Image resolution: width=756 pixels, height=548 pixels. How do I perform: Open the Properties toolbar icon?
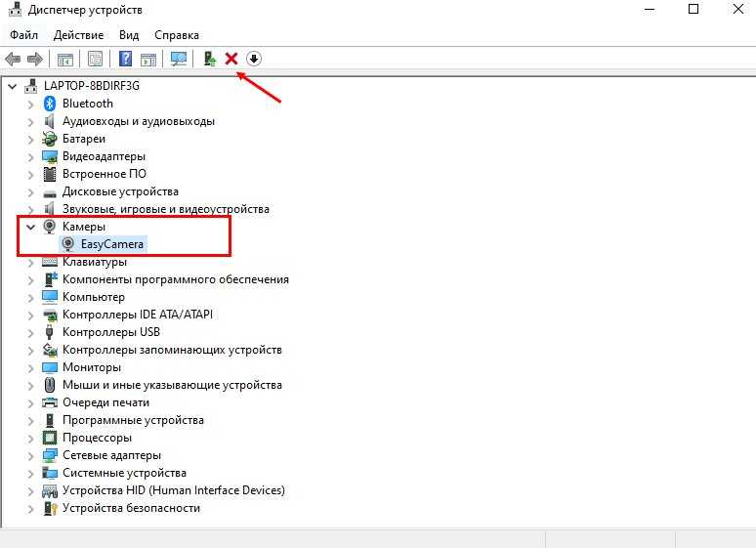pos(95,59)
